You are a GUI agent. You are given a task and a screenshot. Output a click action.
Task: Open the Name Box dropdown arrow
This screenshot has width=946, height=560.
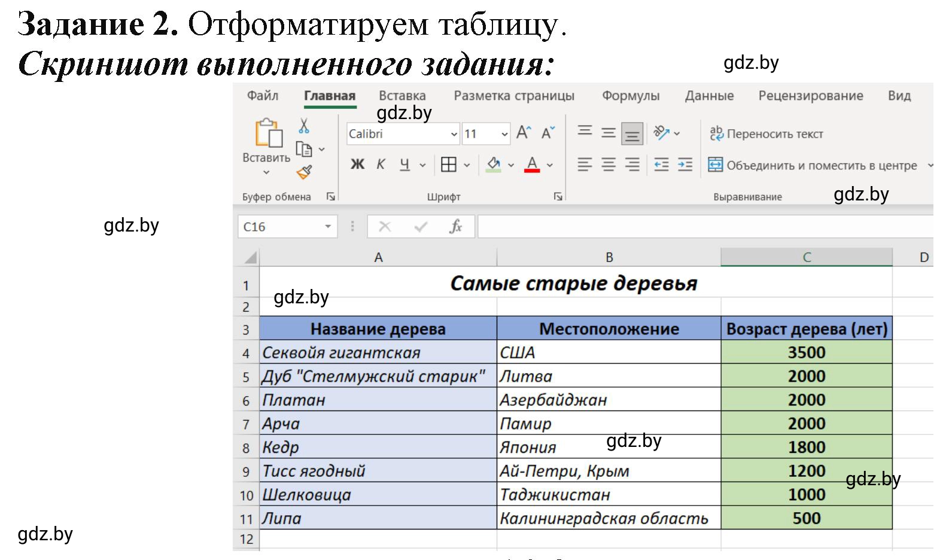[328, 227]
